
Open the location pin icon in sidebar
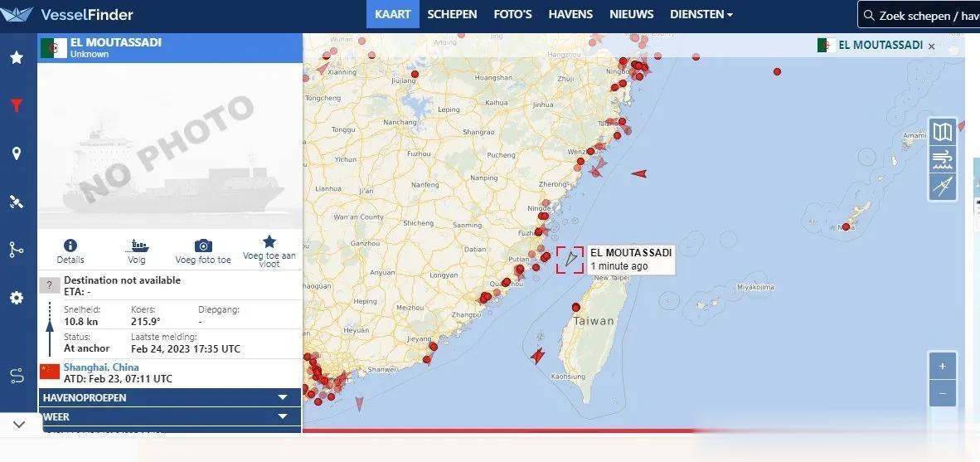tap(17, 153)
